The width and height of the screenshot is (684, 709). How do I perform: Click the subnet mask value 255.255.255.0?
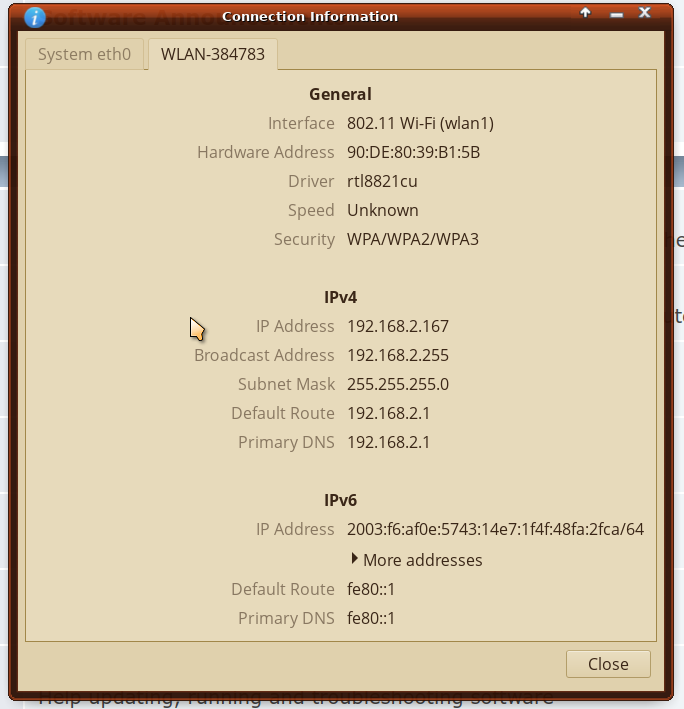point(397,384)
